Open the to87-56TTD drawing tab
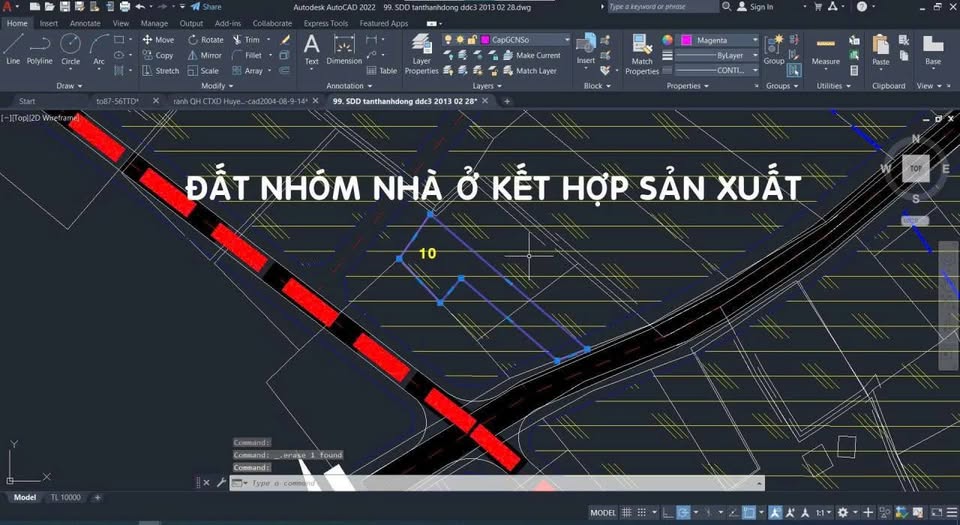960x525 pixels. click(117, 101)
